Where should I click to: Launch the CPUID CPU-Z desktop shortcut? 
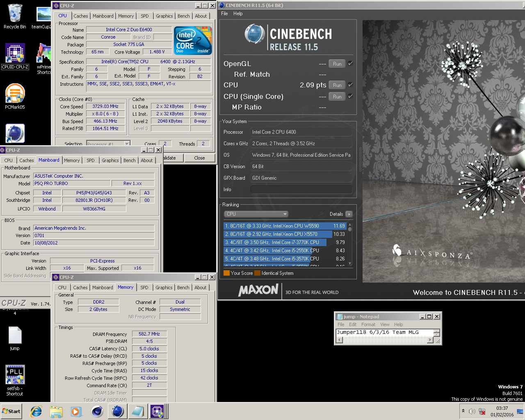pyautogui.click(x=15, y=56)
